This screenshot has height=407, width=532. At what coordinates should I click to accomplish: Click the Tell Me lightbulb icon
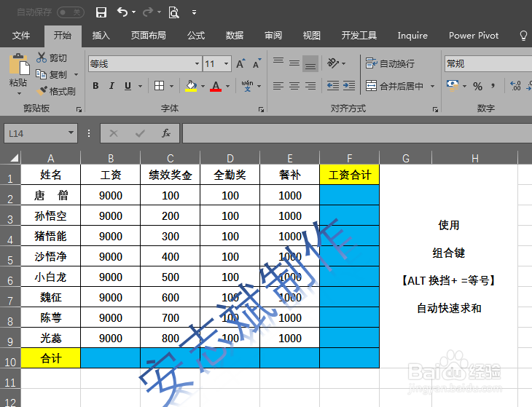click(x=523, y=35)
